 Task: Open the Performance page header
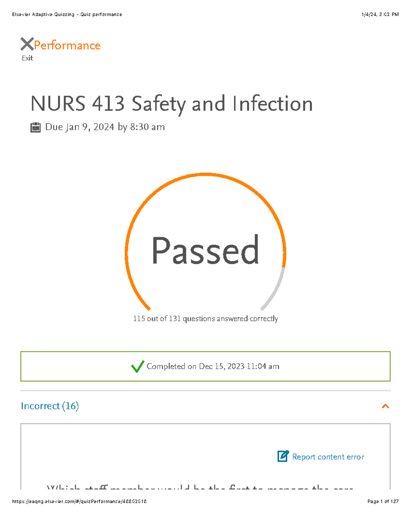pyautogui.click(x=67, y=45)
